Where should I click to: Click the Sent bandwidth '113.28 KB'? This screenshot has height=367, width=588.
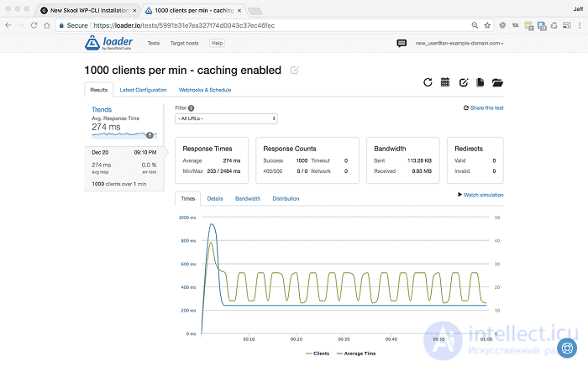tap(420, 160)
